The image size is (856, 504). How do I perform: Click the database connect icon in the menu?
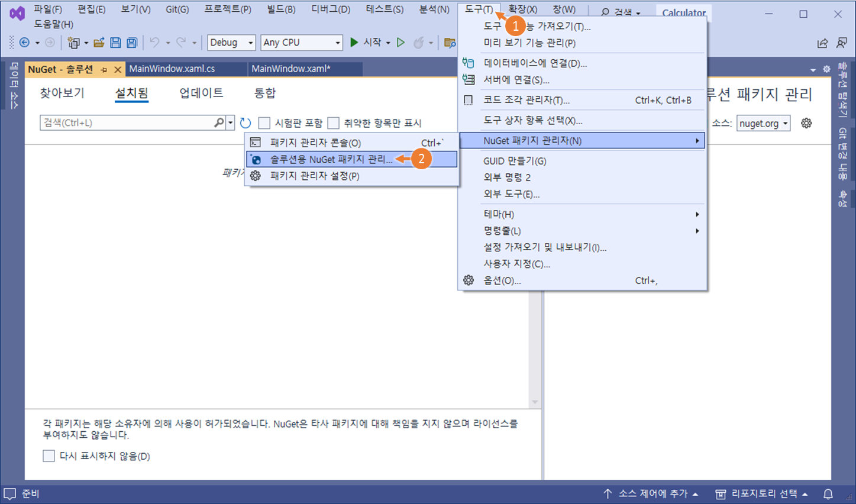click(x=469, y=63)
